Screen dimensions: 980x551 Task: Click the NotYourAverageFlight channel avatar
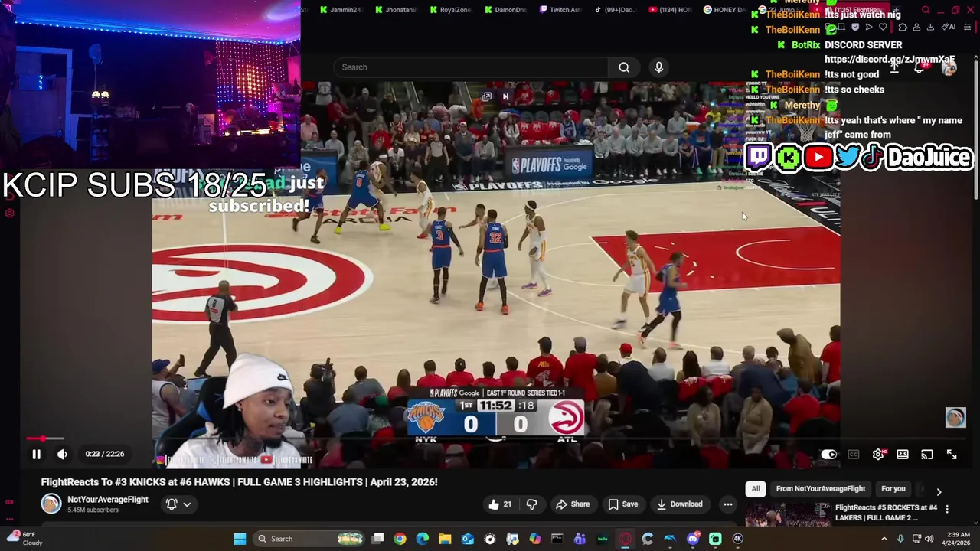click(51, 504)
